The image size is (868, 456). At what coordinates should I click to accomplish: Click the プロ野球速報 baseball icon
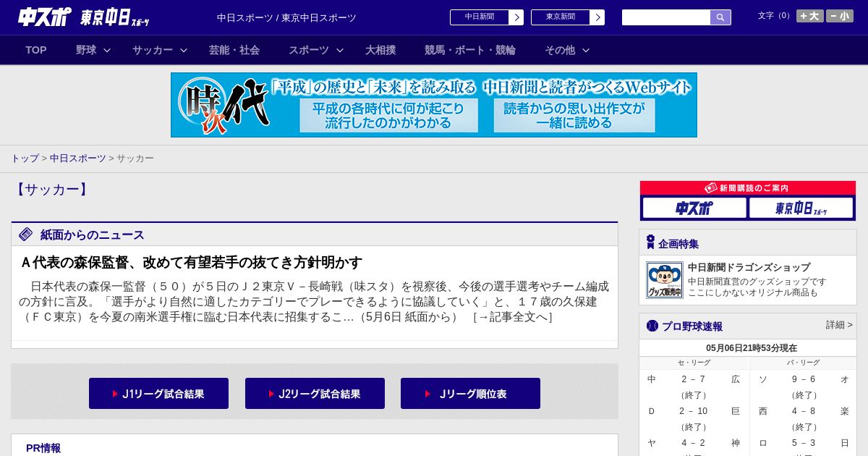[x=652, y=326]
